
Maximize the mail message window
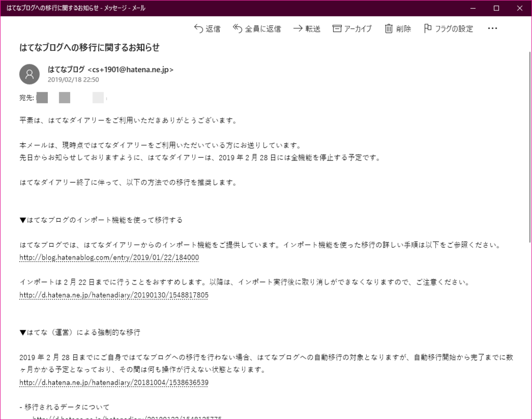pos(496,8)
